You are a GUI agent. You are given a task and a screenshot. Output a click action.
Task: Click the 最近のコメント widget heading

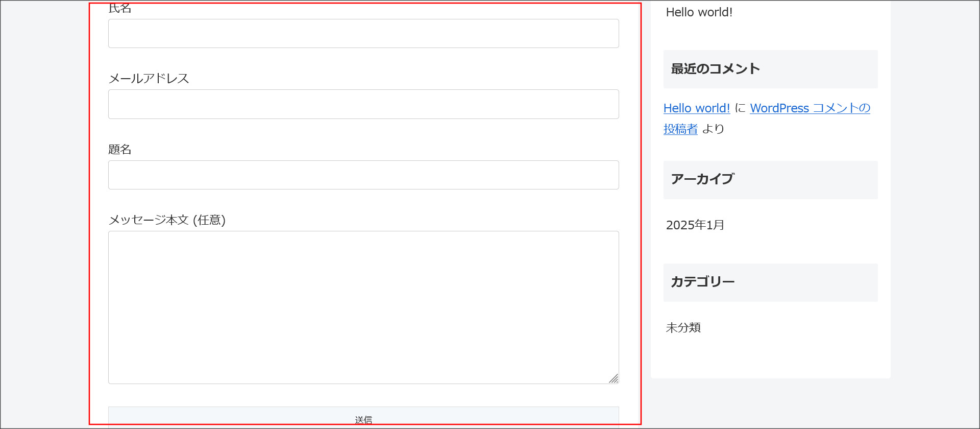(715, 69)
